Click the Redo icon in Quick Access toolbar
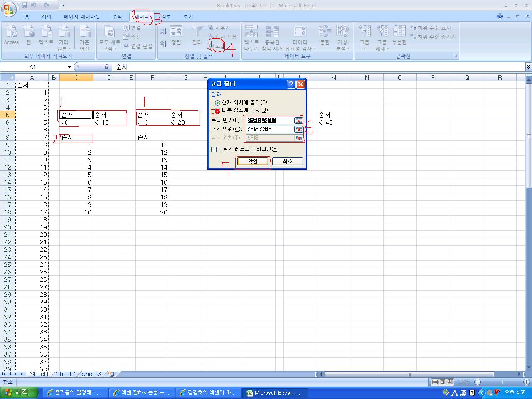The height and width of the screenshot is (399, 532). pos(47,5)
